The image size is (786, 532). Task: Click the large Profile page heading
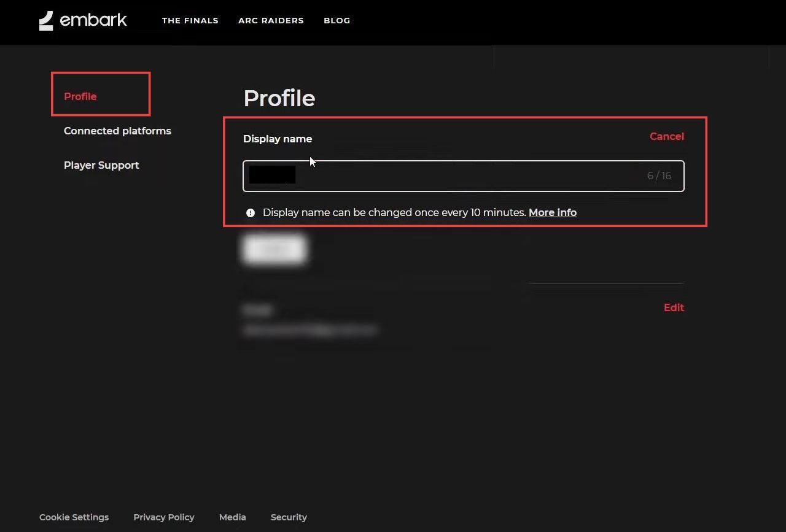[x=279, y=98]
